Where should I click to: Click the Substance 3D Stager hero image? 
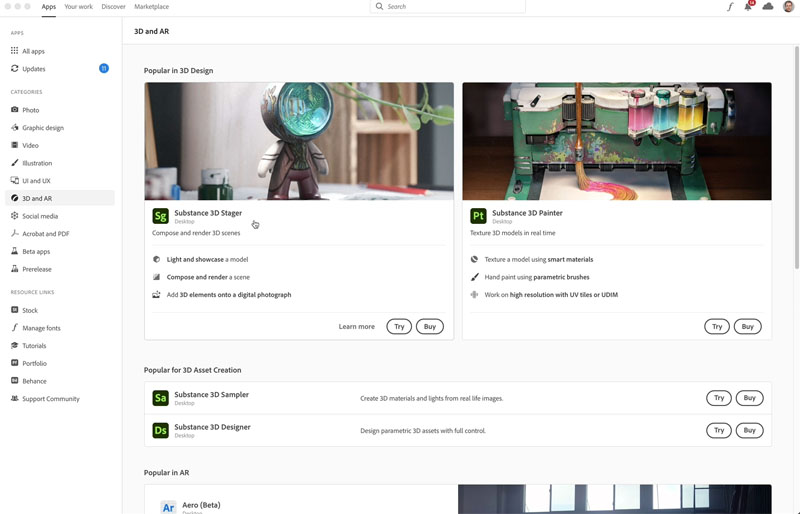pyautogui.click(x=299, y=141)
